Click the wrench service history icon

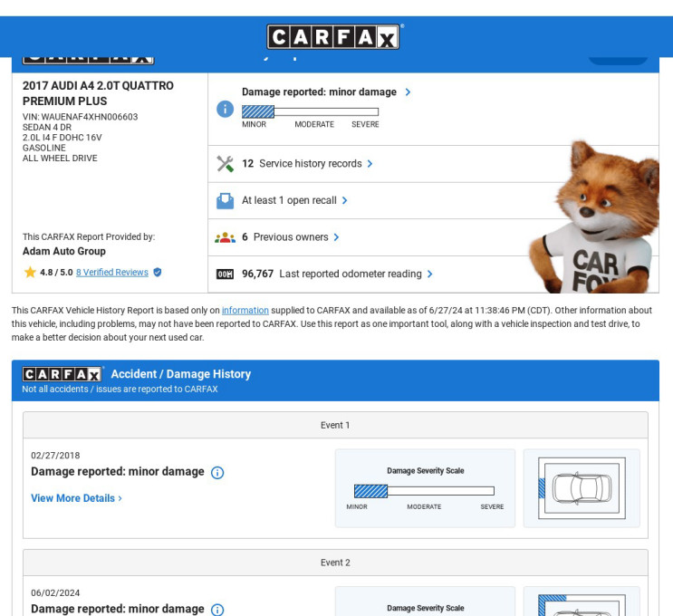click(225, 164)
